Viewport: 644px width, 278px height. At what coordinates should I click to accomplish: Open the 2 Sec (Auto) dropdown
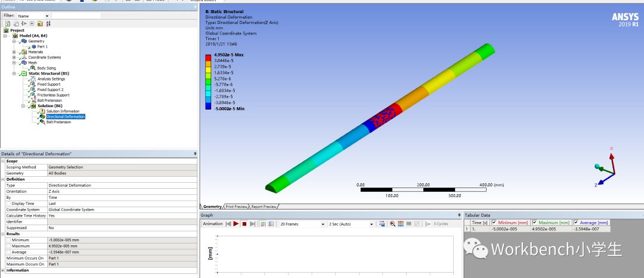[371, 224]
